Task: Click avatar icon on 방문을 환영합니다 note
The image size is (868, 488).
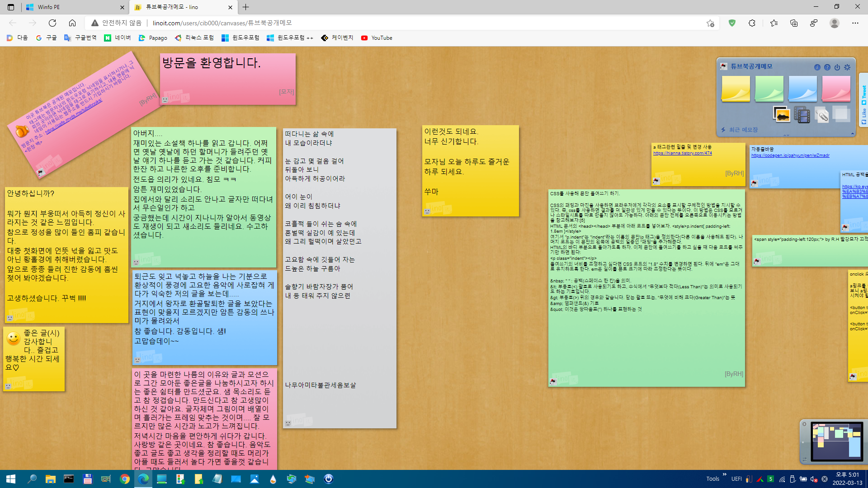Action: click(x=165, y=100)
